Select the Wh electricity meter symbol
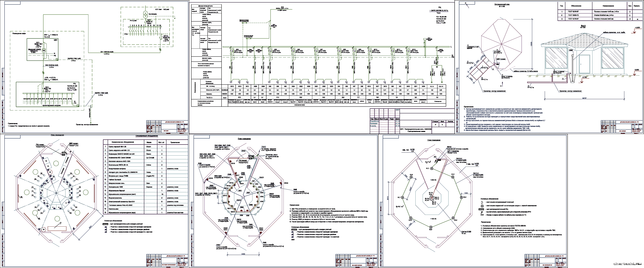 44,51
